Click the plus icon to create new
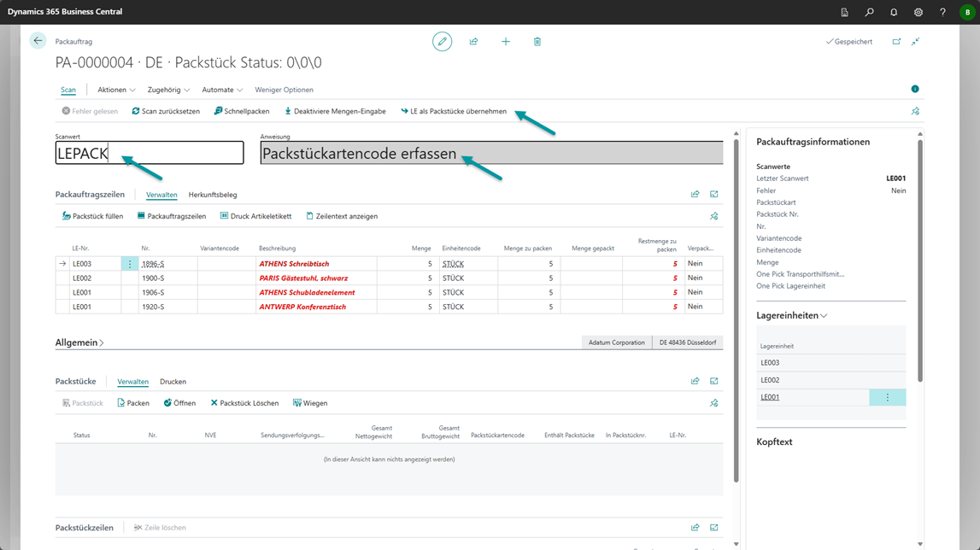980x550 pixels. (x=506, y=41)
